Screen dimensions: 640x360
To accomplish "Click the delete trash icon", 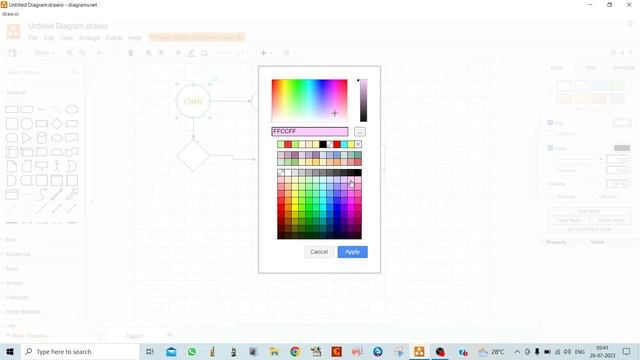I will point(131,53).
